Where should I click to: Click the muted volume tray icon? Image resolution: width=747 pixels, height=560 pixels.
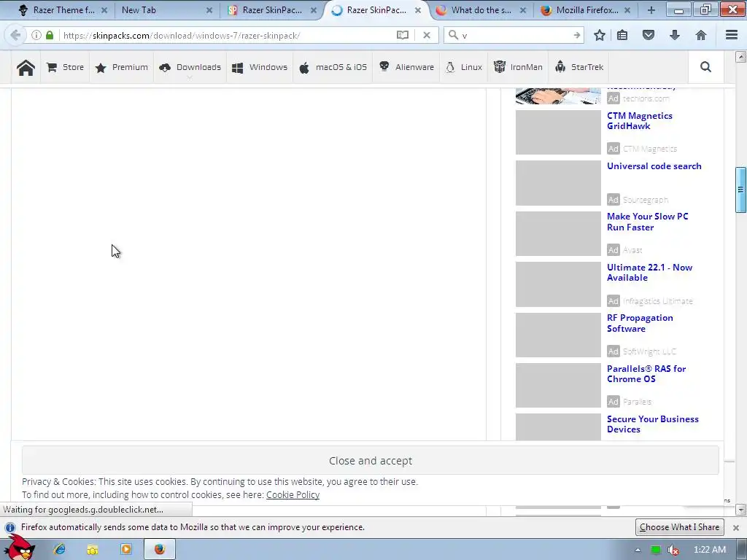click(673, 550)
